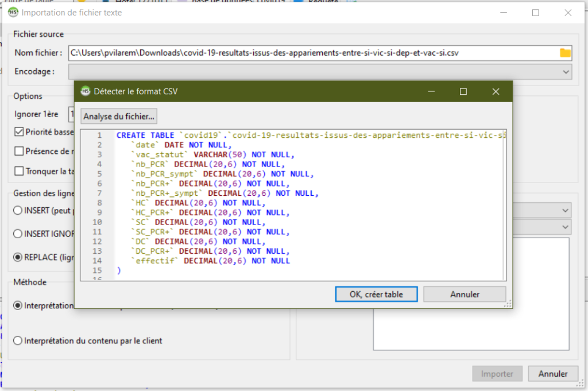Image resolution: width=588 pixels, height=391 pixels.
Task: Click the `DC_PCR+` DECIMAL line
Action: pos(210,251)
